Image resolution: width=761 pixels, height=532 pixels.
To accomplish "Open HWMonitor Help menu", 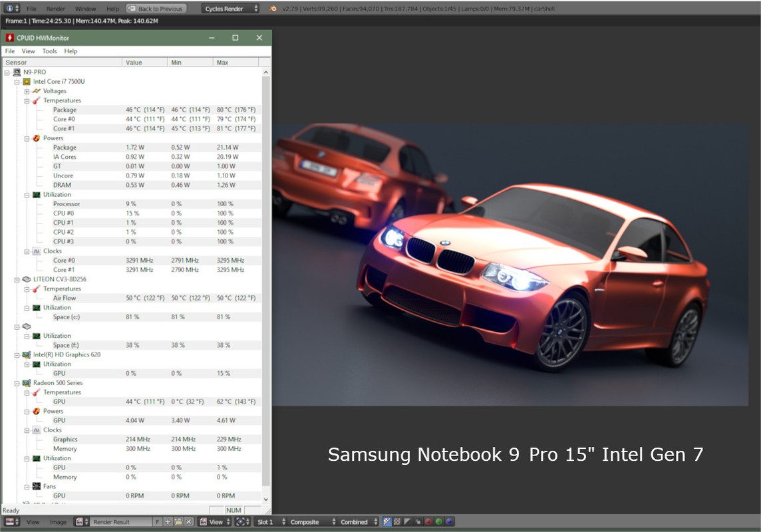I will tap(71, 51).
